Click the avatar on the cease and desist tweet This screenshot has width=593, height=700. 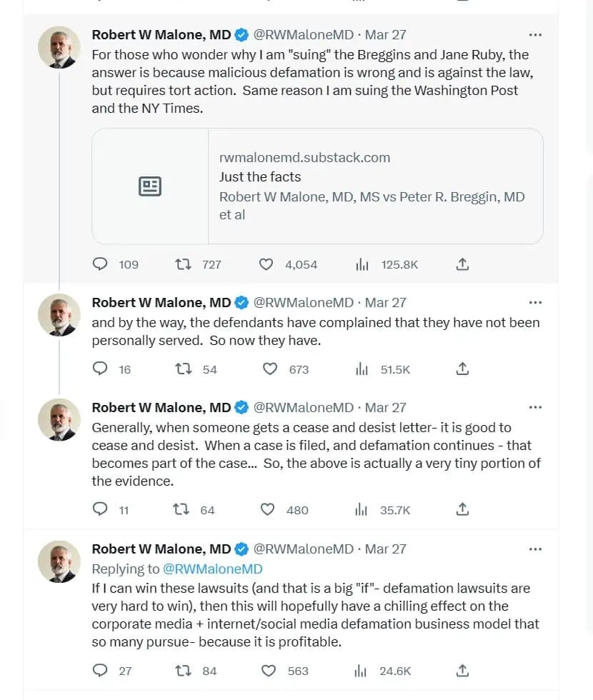click(x=59, y=420)
